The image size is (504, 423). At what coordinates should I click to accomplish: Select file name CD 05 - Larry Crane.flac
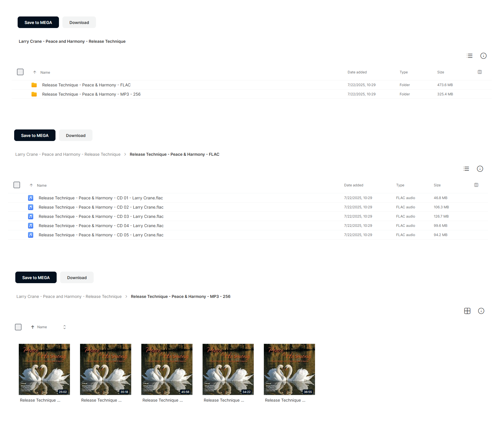[101, 235]
